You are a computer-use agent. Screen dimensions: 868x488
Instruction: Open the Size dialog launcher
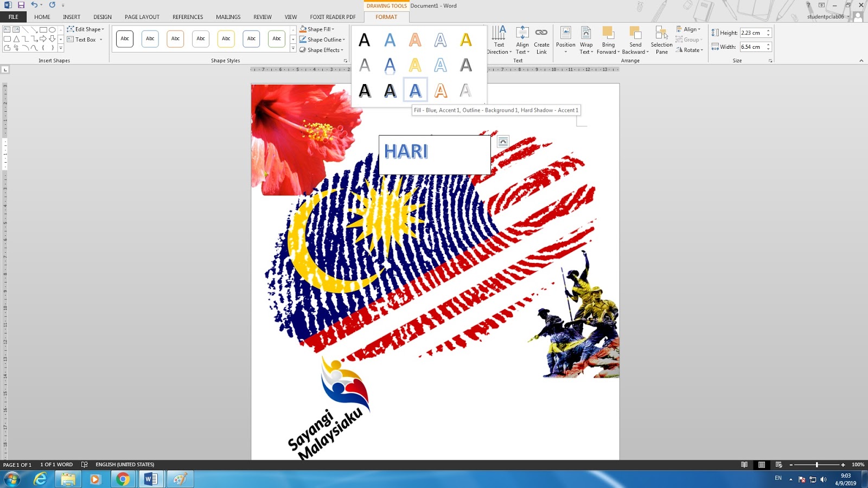click(x=770, y=61)
